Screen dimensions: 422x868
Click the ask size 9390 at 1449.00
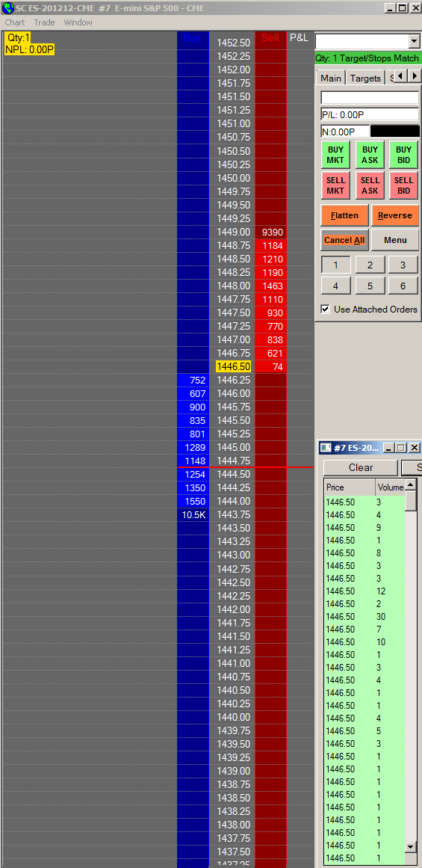pyautogui.click(x=272, y=232)
